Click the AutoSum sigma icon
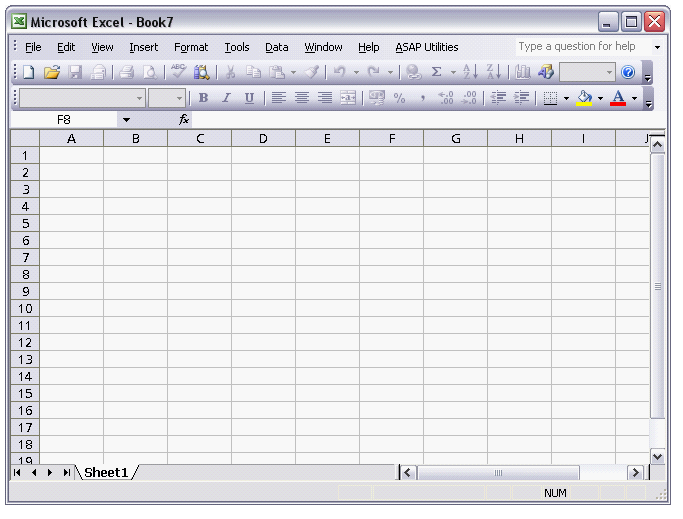This screenshot has height=519, width=683. tap(436, 72)
